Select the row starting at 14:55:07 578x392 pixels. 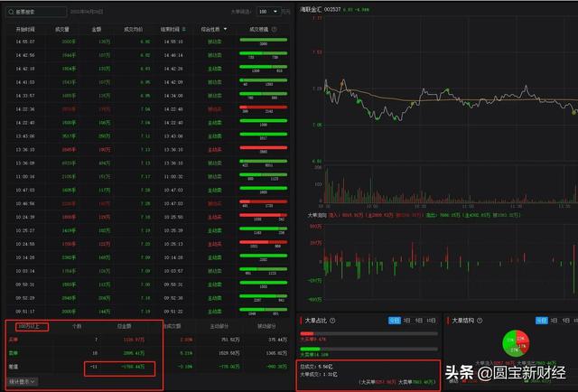(147, 42)
